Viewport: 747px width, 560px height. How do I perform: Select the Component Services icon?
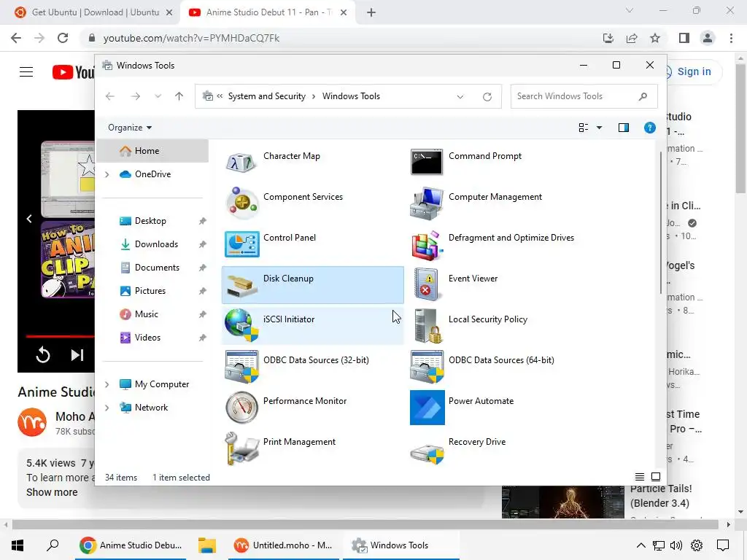pyautogui.click(x=241, y=203)
